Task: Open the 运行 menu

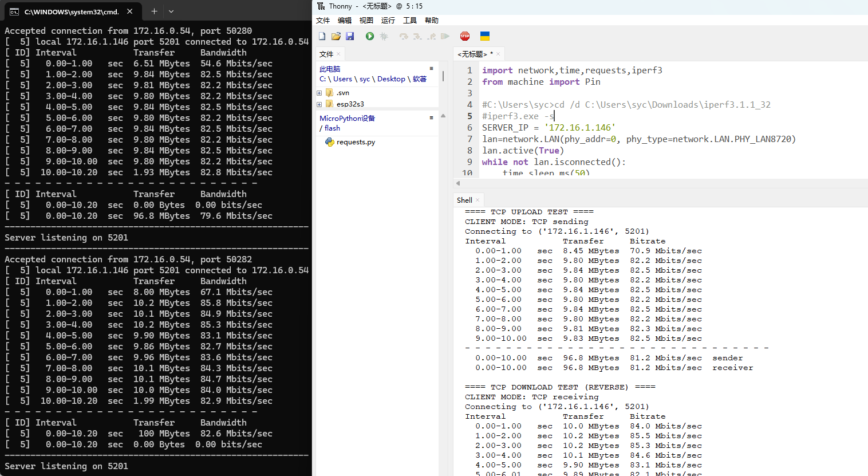Action: 388,20
